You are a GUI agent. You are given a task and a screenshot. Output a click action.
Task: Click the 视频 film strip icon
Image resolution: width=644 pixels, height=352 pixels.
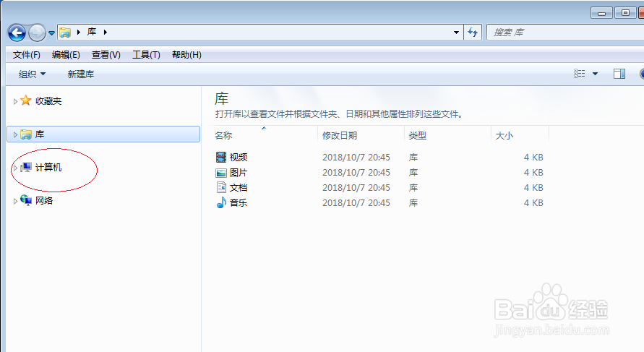point(221,157)
